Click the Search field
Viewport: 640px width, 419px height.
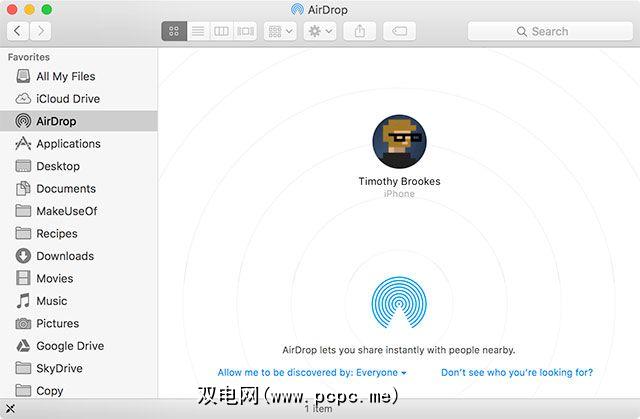550,31
